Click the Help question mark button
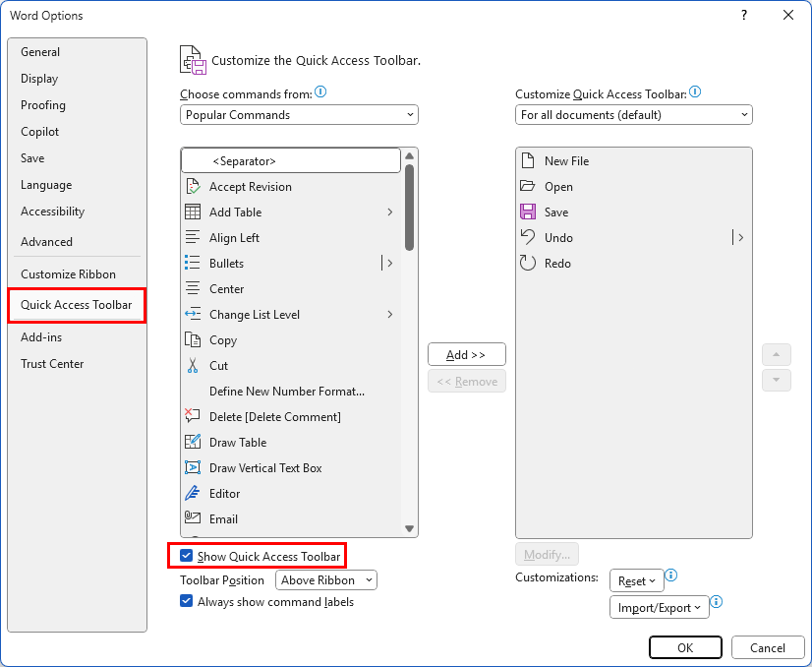Image resolution: width=812 pixels, height=667 pixels. click(744, 15)
